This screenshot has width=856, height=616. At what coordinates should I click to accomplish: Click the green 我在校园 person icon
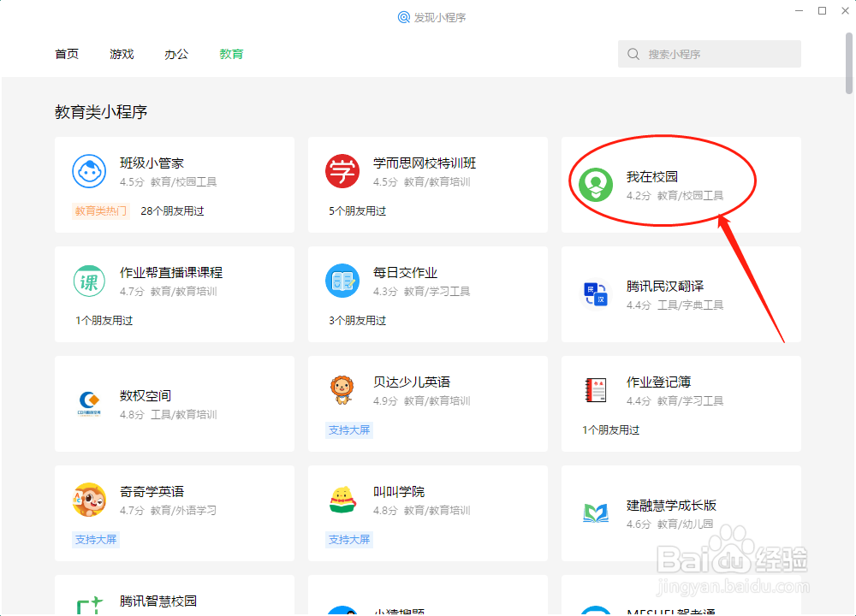(596, 185)
